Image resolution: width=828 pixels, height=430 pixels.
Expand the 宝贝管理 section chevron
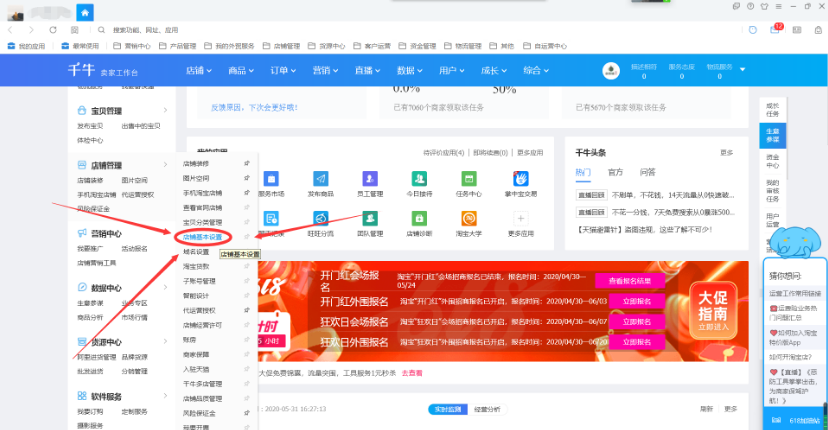165,110
